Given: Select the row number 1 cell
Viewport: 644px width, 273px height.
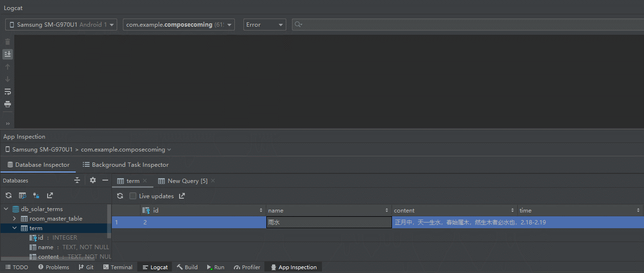Looking at the screenshot, I should point(126,222).
